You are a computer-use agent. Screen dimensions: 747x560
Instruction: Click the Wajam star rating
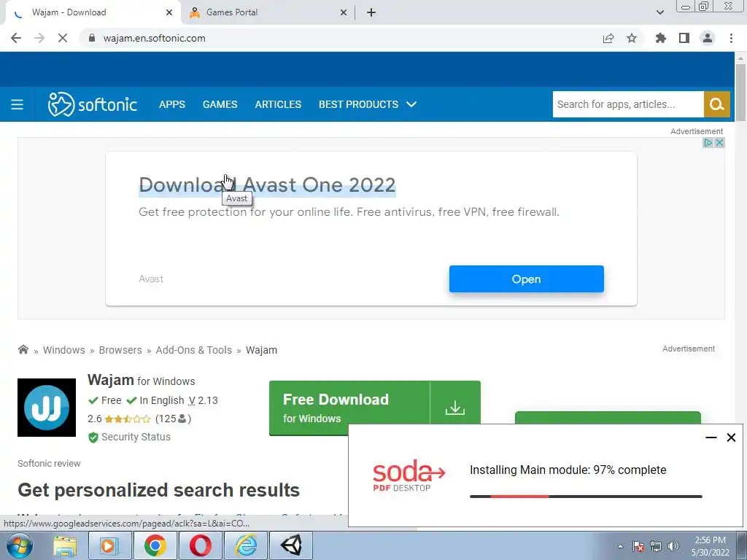point(128,419)
